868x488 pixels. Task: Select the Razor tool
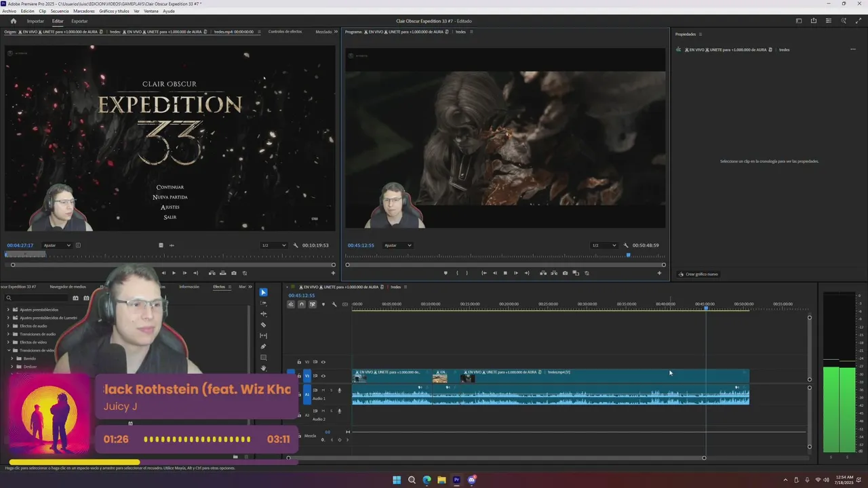click(x=263, y=325)
